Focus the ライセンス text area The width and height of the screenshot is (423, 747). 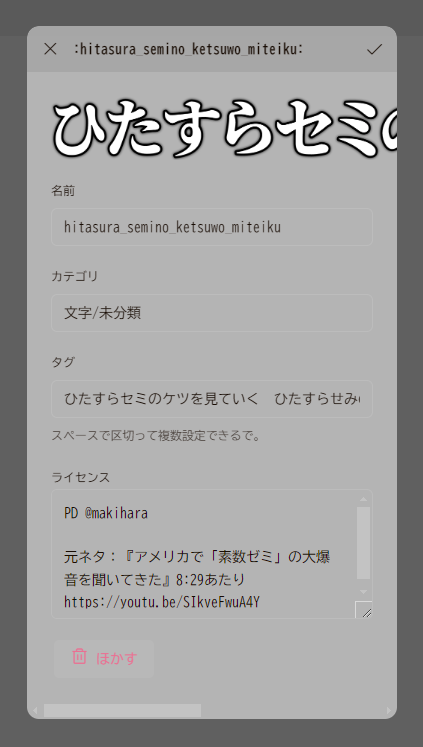coord(204,554)
